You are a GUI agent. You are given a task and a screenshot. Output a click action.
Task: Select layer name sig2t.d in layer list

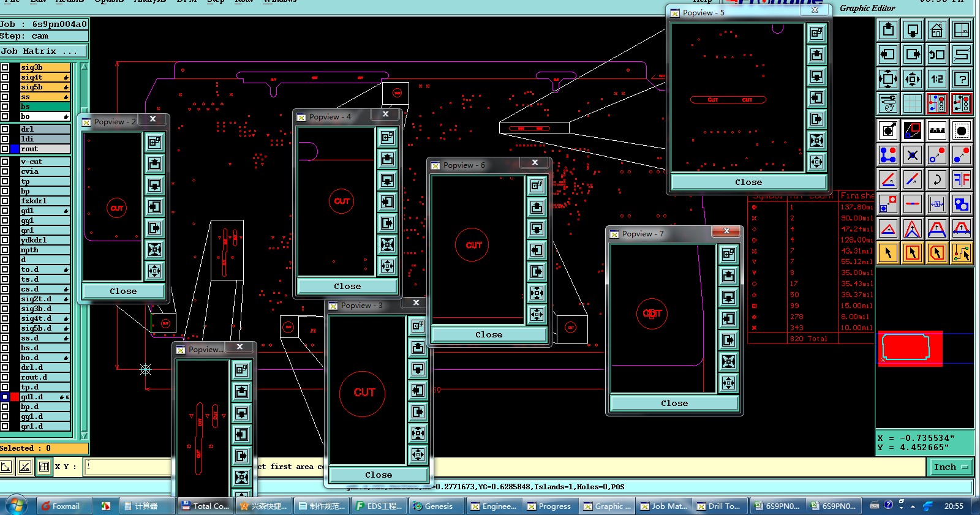coord(45,299)
